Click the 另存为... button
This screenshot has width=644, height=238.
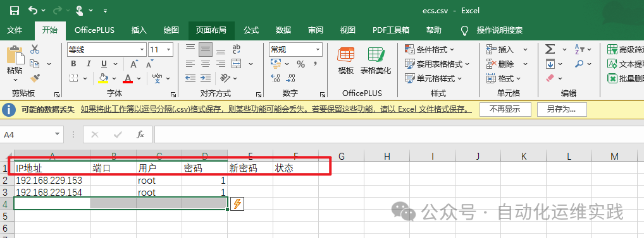tap(561, 109)
